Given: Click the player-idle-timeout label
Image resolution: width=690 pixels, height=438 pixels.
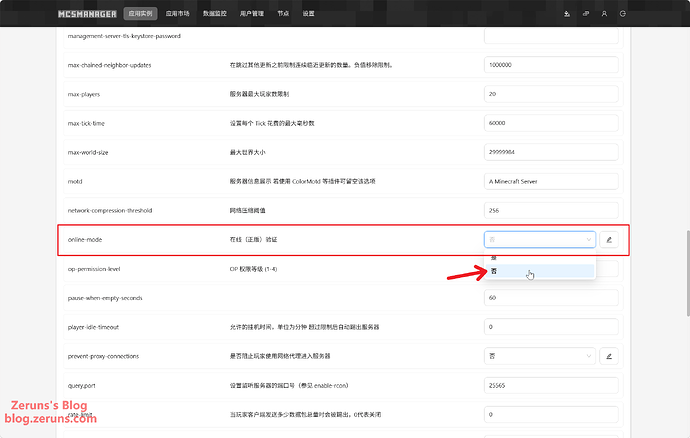Looking at the screenshot, I should click(93, 327).
